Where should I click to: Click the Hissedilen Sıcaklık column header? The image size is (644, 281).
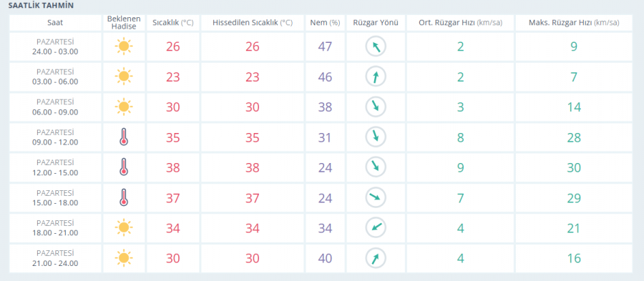coord(253,23)
